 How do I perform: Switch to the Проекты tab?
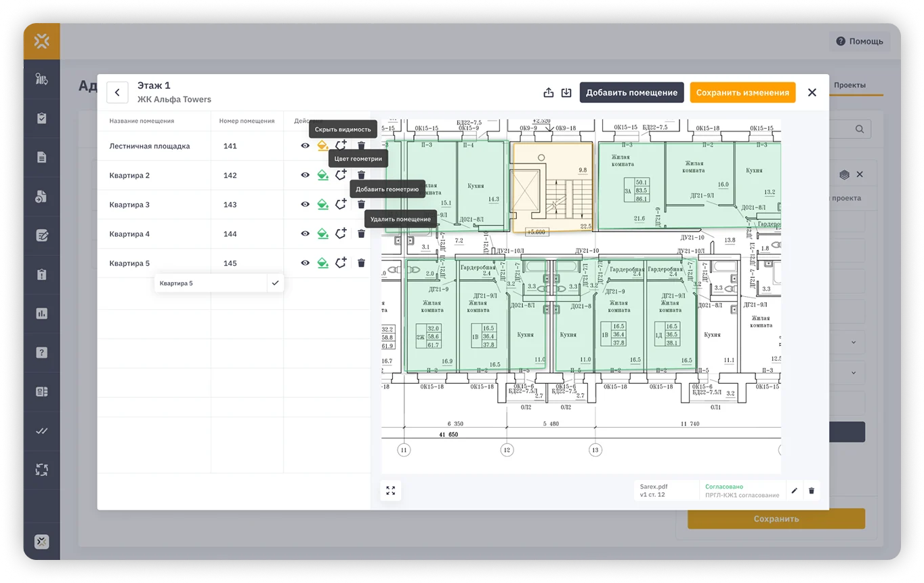click(x=849, y=85)
